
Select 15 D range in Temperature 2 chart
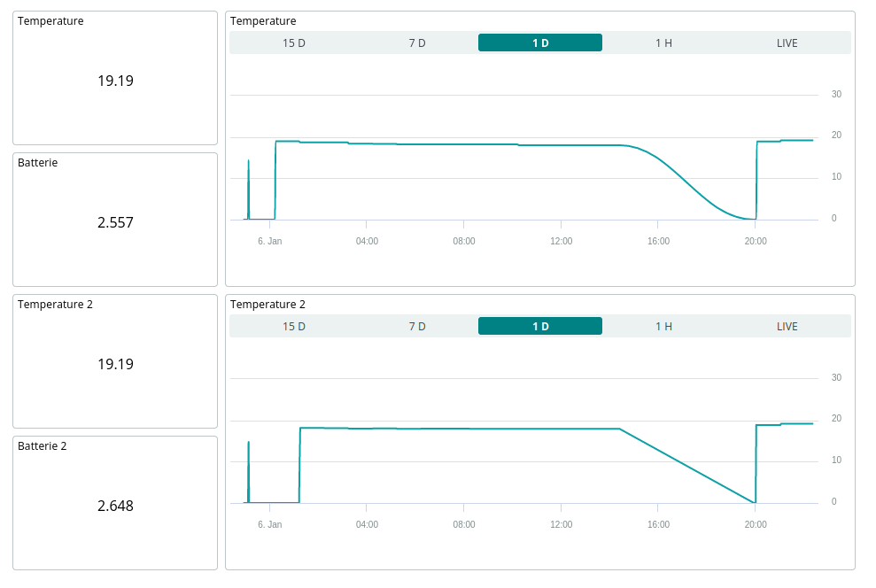click(x=294, y=326)
